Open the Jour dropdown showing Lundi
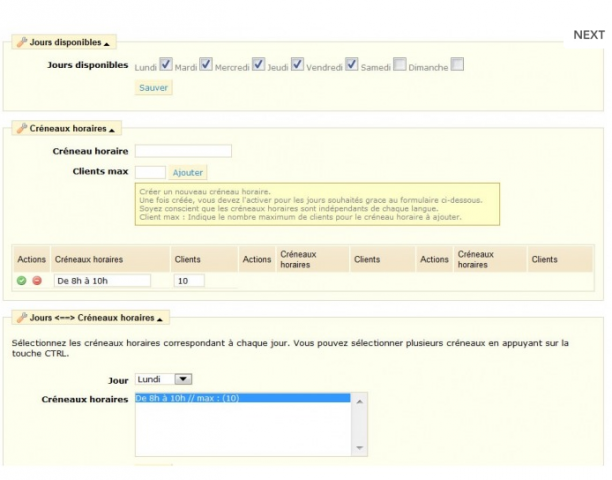This screenshot has width=612, height=480. tap(162, 379)
